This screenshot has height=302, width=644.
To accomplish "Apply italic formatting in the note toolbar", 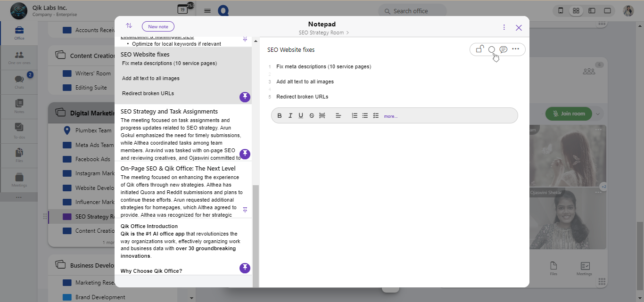I will (x=290, y=116).
